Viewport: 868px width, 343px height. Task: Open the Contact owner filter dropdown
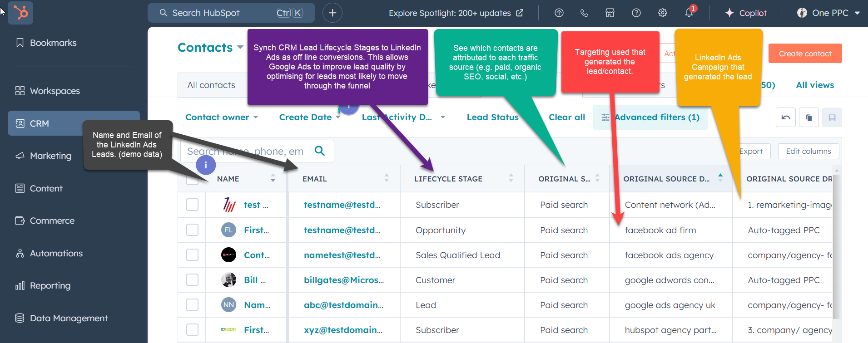coord(222,117)
